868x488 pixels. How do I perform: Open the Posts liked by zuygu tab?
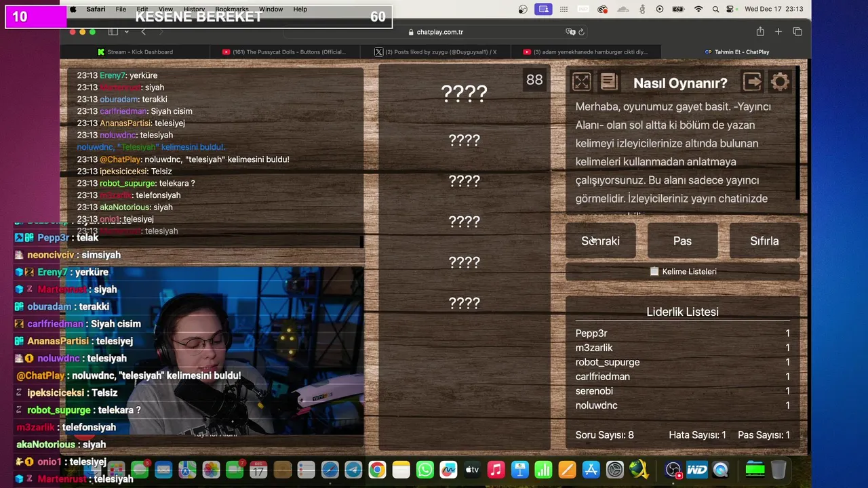[435, 52]
